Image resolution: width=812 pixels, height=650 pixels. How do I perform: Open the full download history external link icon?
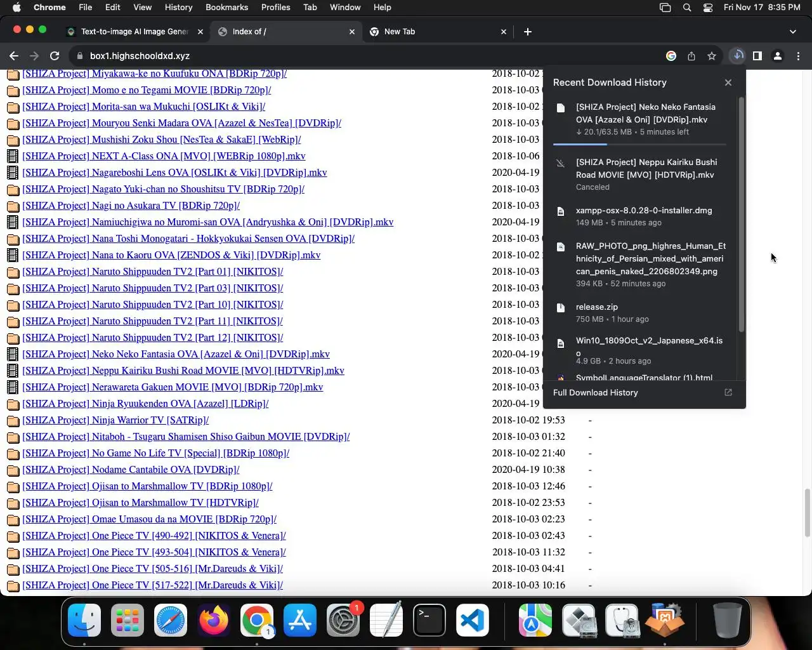point(728,392)
